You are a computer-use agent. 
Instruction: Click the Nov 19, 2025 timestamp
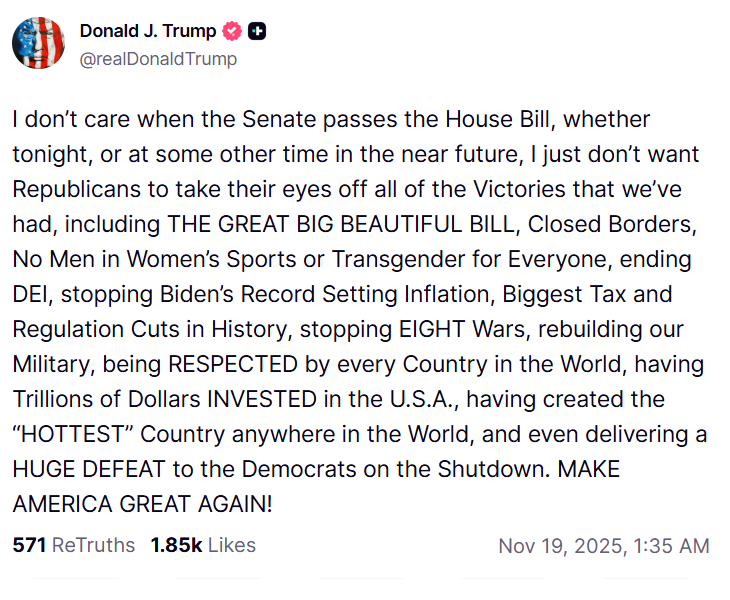[x=560, y=546]
